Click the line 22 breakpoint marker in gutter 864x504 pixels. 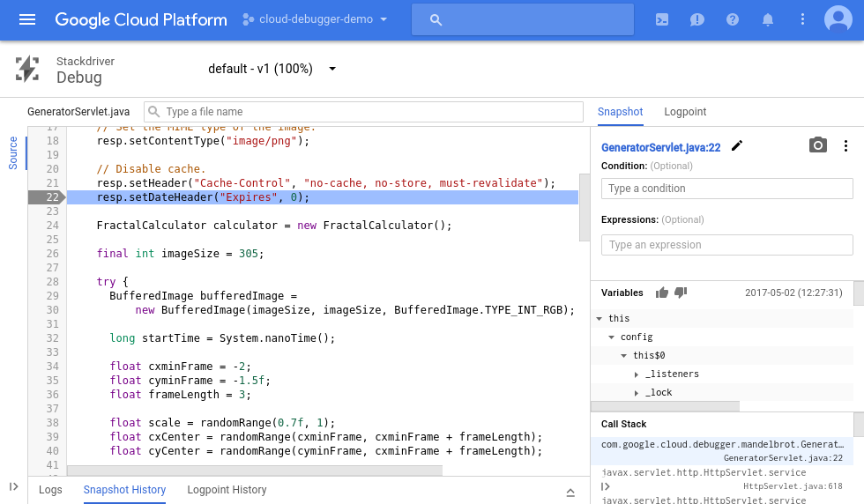point(47,197)
